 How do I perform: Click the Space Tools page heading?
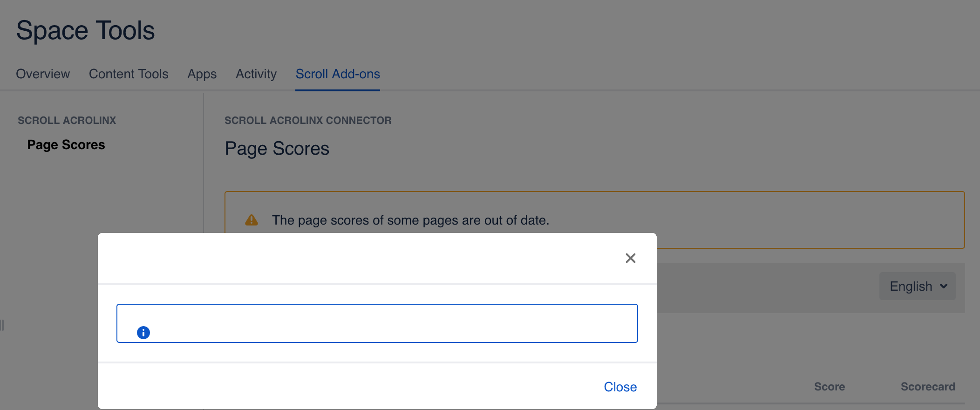point(86,31)
